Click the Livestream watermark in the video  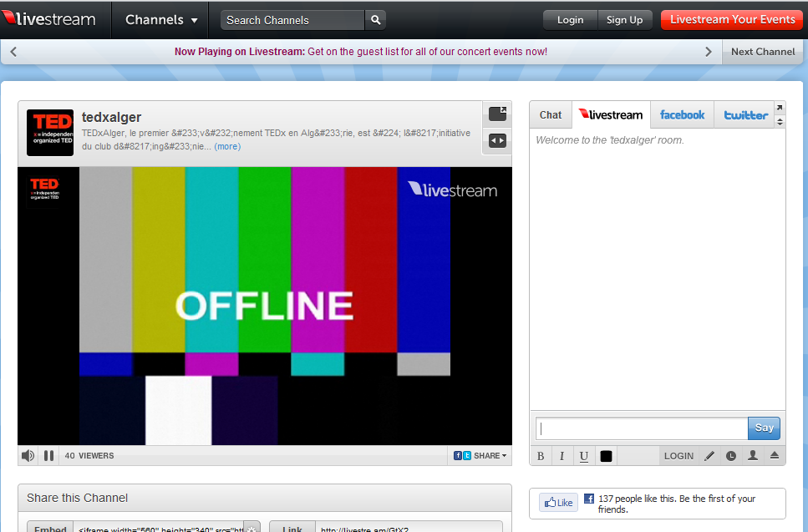tap(452, 190)
